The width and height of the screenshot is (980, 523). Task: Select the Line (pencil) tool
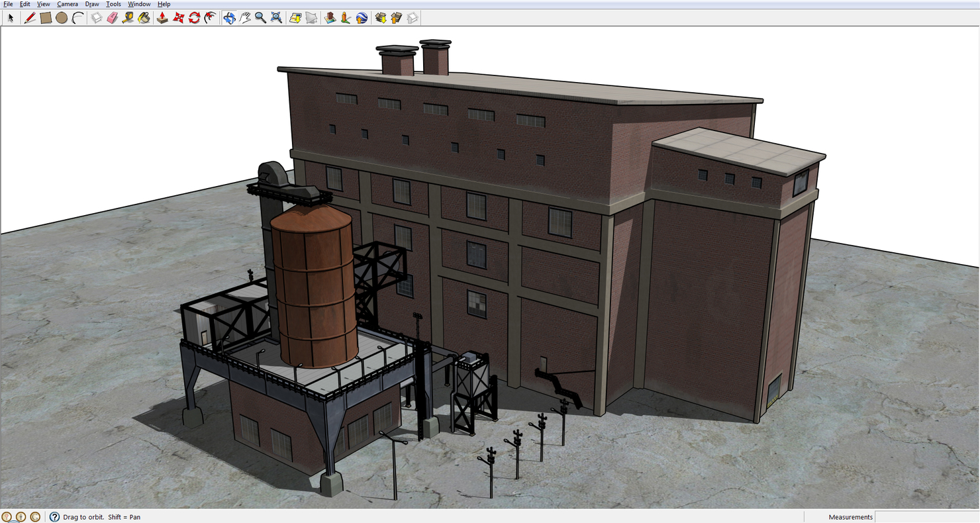point(30,18)
